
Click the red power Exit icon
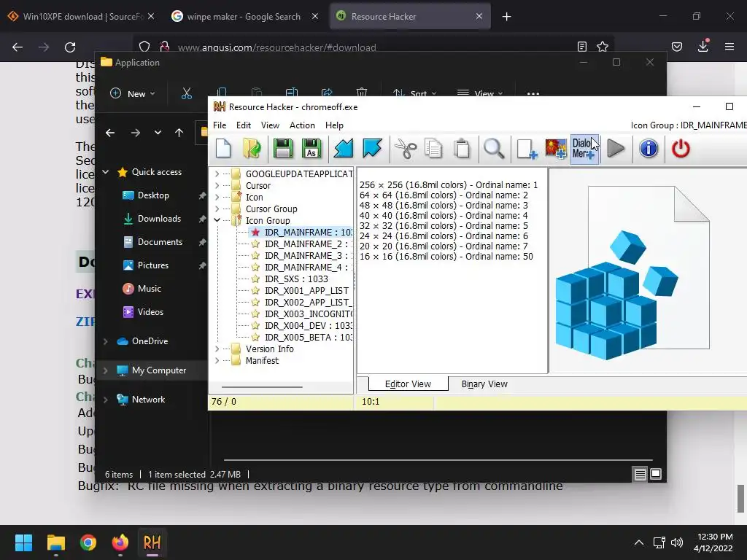[x=681, y=149]
